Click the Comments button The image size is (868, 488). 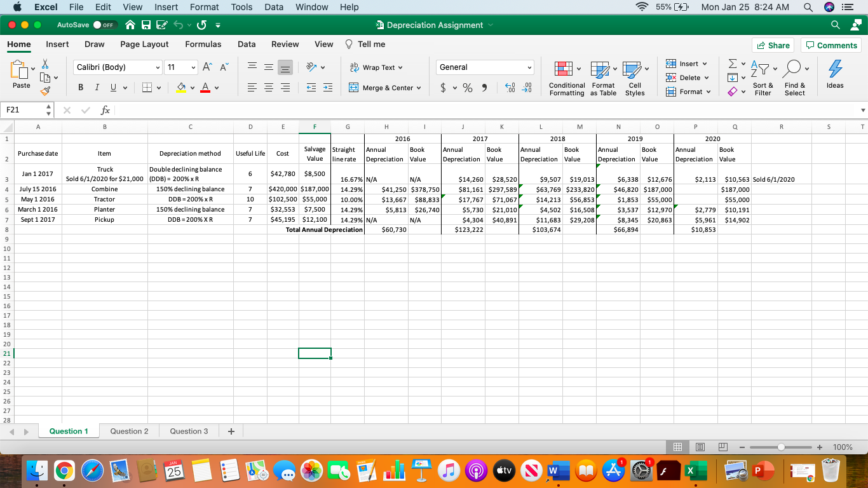coord(831,45)
